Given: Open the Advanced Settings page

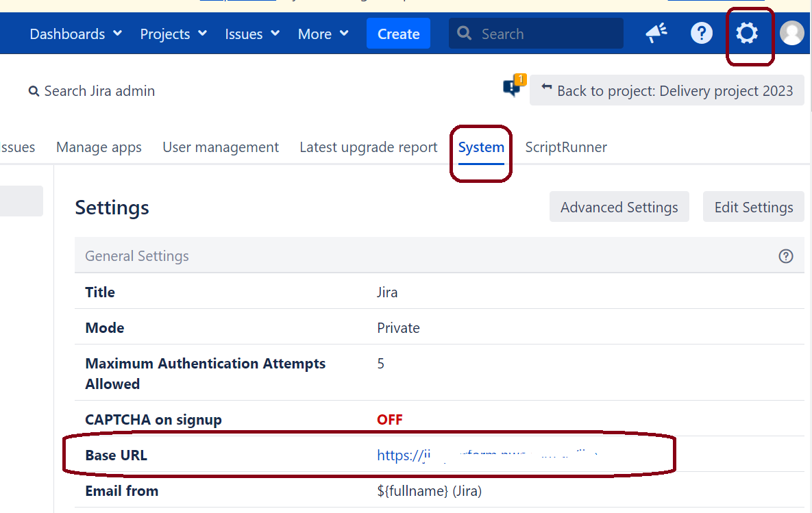Looking at the screenshot, I should click(x=619, y=206).
